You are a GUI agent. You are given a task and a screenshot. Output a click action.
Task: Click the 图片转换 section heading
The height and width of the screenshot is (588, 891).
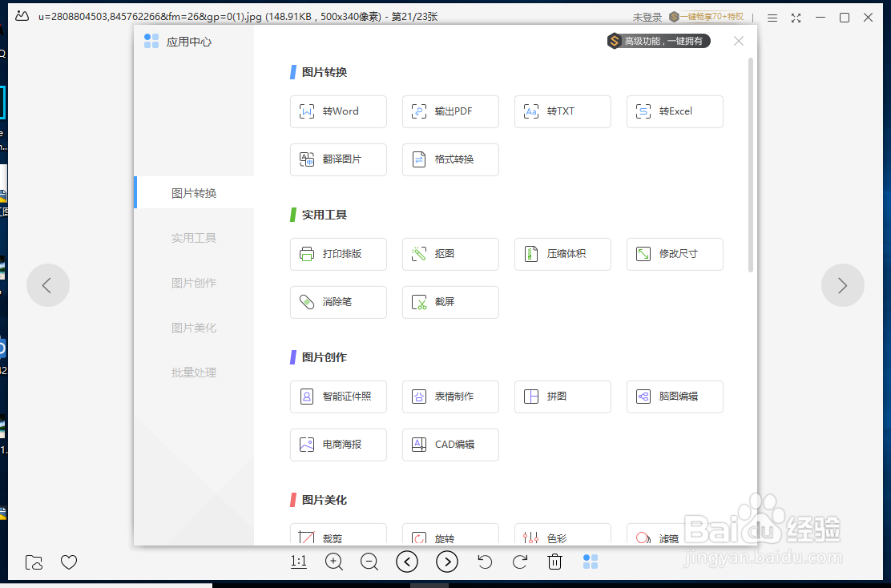(325, 72)
